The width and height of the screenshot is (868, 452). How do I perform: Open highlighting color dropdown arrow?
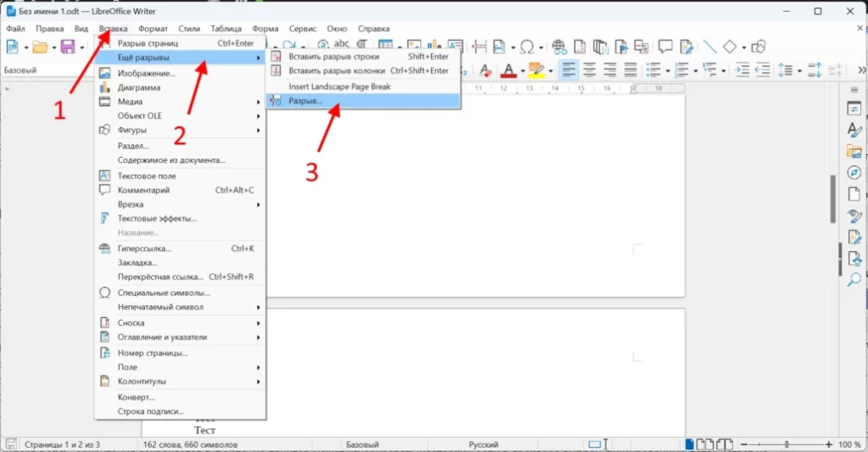pyautogui.click(x=550, y=71)
